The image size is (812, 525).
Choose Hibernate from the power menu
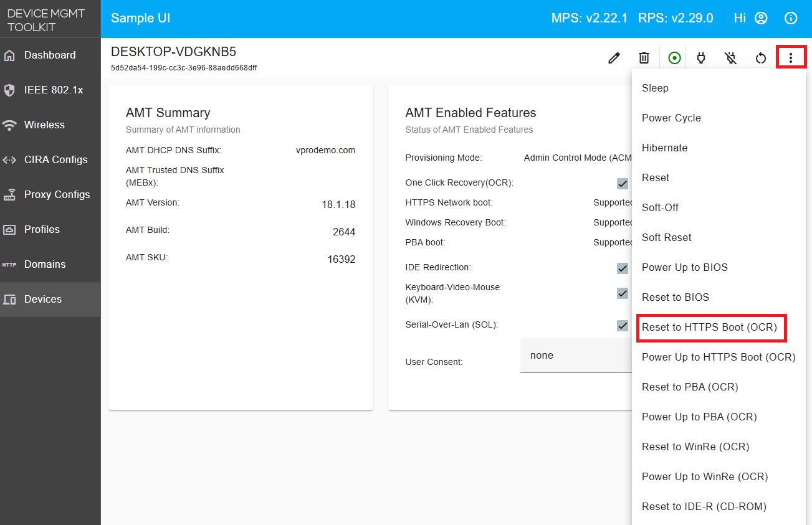click(x=664, y=148)
